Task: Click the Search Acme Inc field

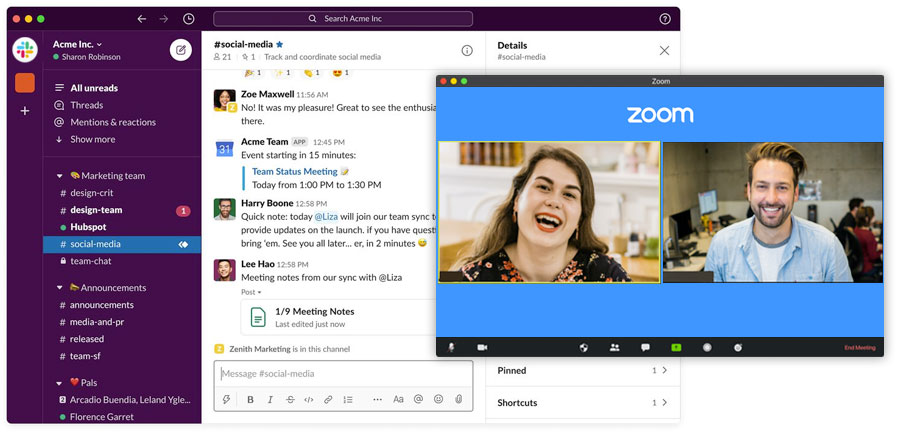Action: (x=343, y=19)
